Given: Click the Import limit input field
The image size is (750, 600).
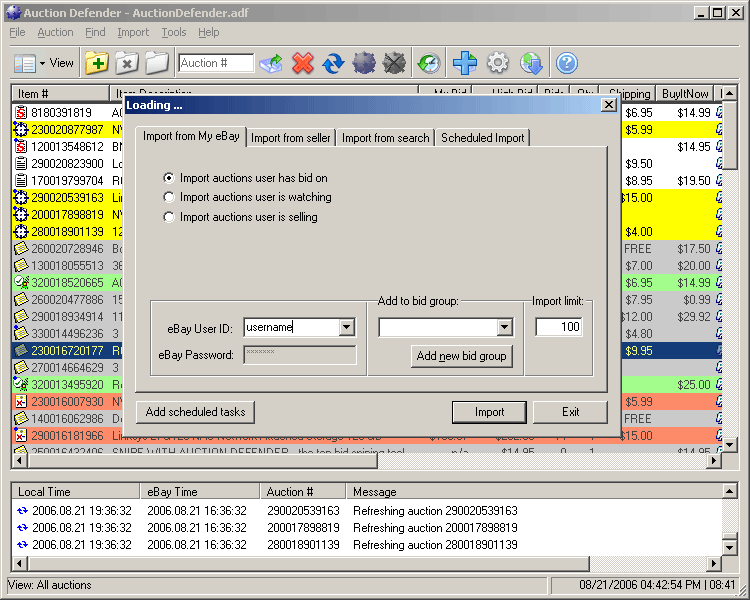Looking at the screenshot, I should pyautogui.click(x=559, y=327).
